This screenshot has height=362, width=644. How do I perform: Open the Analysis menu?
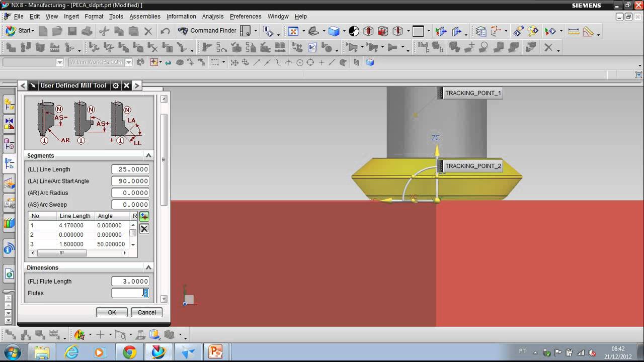pyautogui.click(x=213, y=17)
